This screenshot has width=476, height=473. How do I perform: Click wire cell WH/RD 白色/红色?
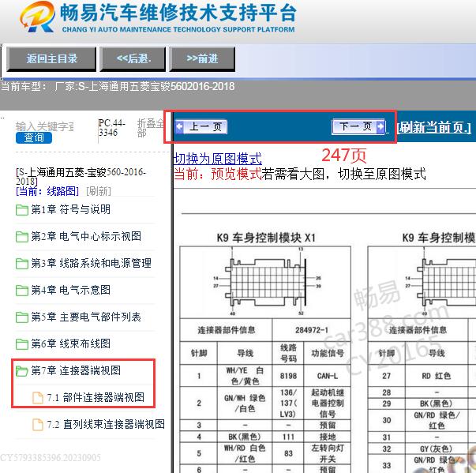coord(245,453)
